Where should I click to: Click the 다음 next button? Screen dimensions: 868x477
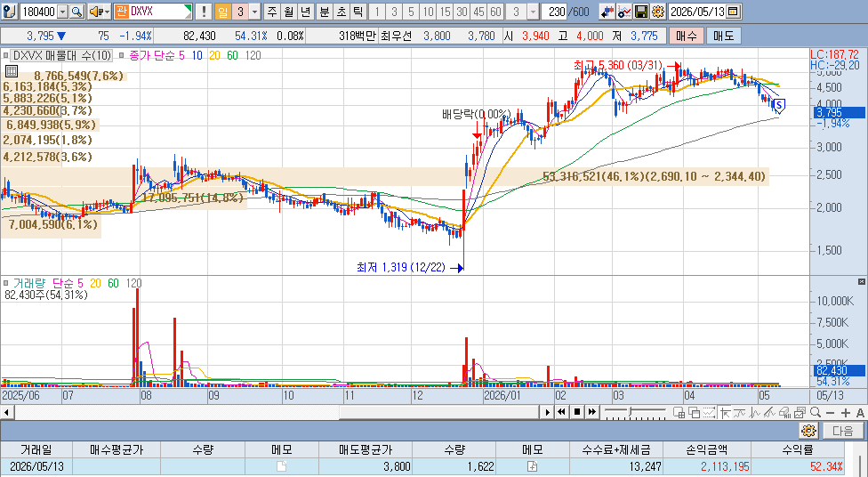[842, 431]
